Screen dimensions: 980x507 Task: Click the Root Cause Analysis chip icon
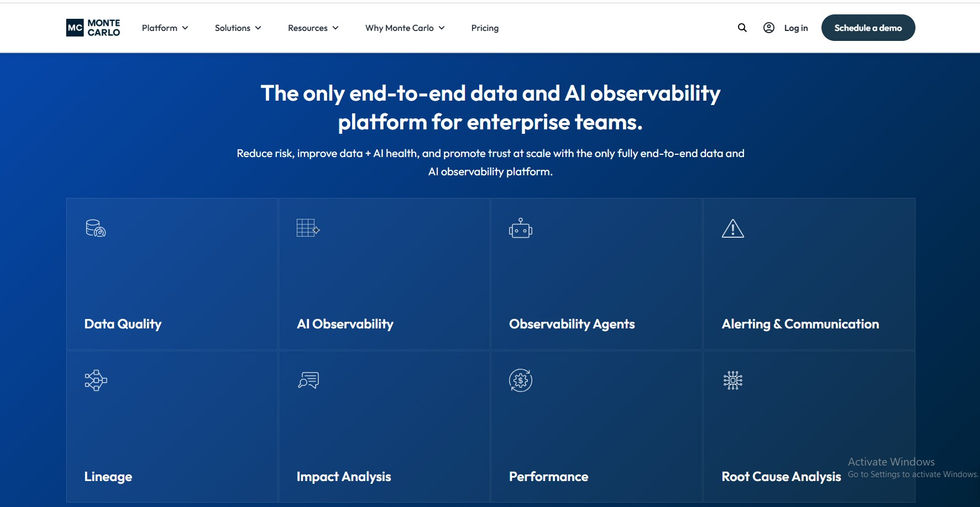(x=733, y=380)
